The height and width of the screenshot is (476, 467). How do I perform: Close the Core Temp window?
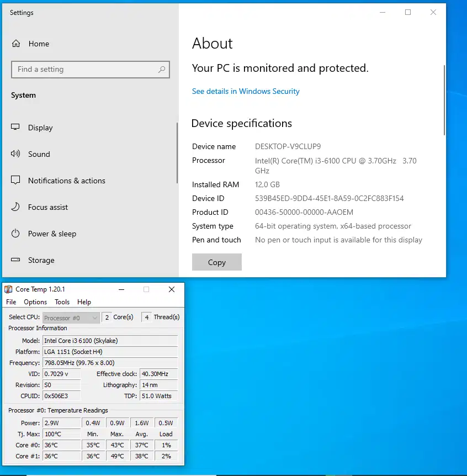tap(172, 289)
